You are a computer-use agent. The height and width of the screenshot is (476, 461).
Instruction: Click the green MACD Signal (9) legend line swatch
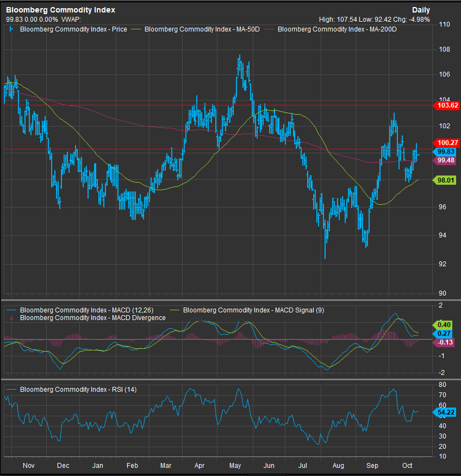click(x=175, y=310)
